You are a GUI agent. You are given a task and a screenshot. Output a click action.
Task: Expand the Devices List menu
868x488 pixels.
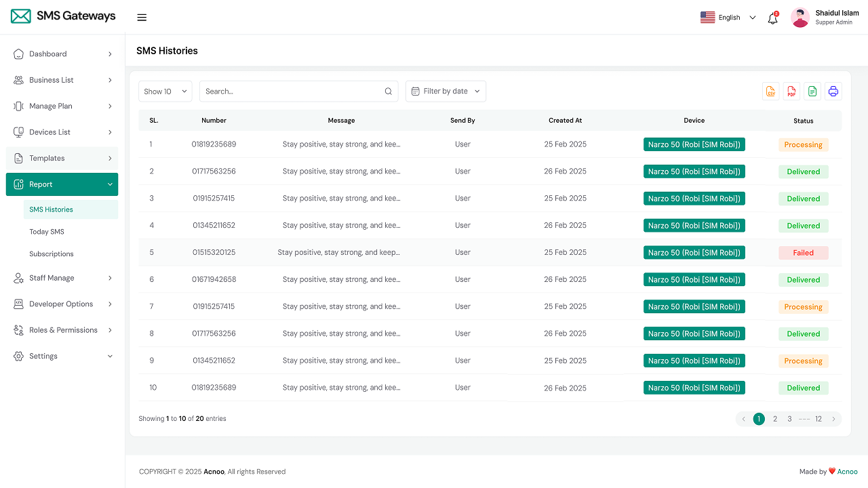(62, 132)
